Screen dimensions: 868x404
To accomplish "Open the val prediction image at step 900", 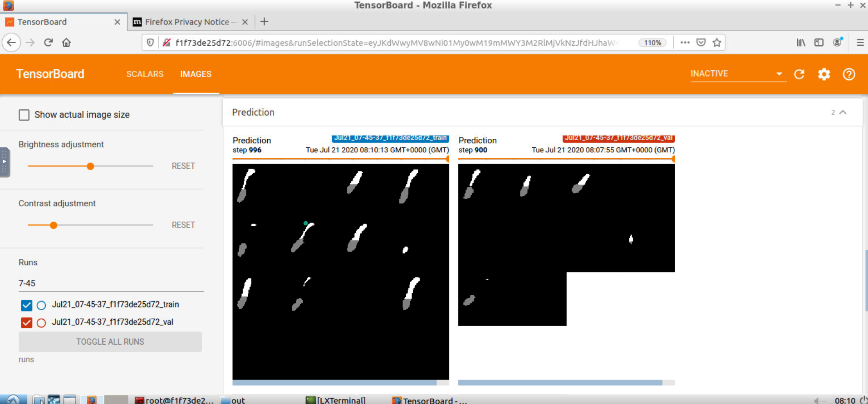I will tap(566, 245).
